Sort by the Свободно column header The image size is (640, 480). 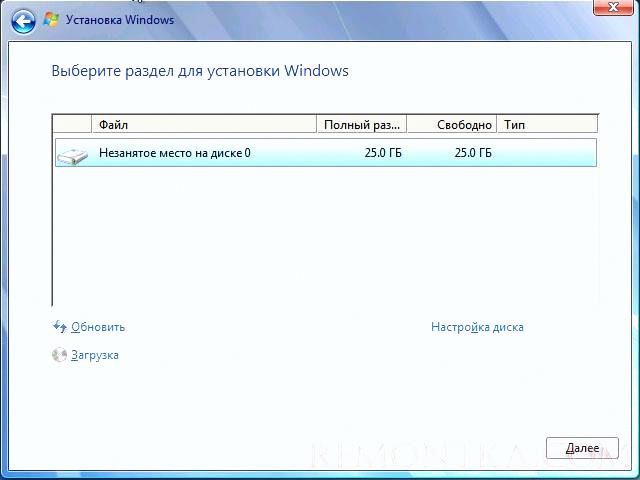[x=452, y=124]
